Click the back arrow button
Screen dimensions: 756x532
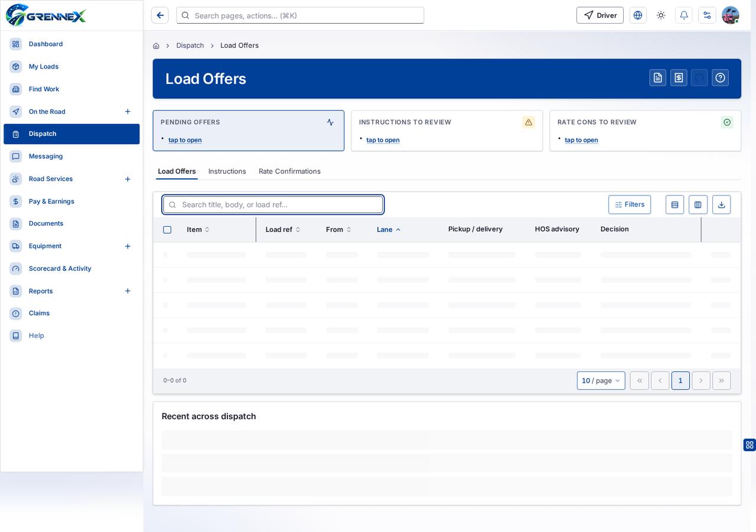coord(160,15)
